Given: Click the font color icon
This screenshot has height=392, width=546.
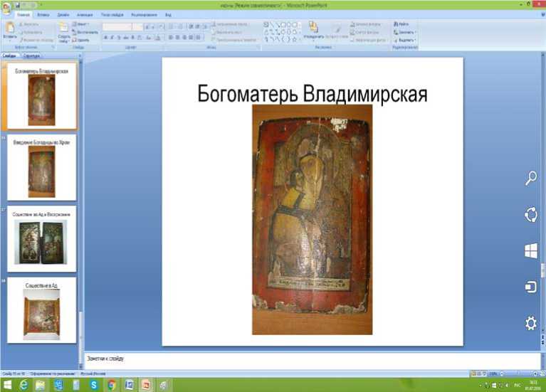Looking at the screenshot, I should coord(157,38).
